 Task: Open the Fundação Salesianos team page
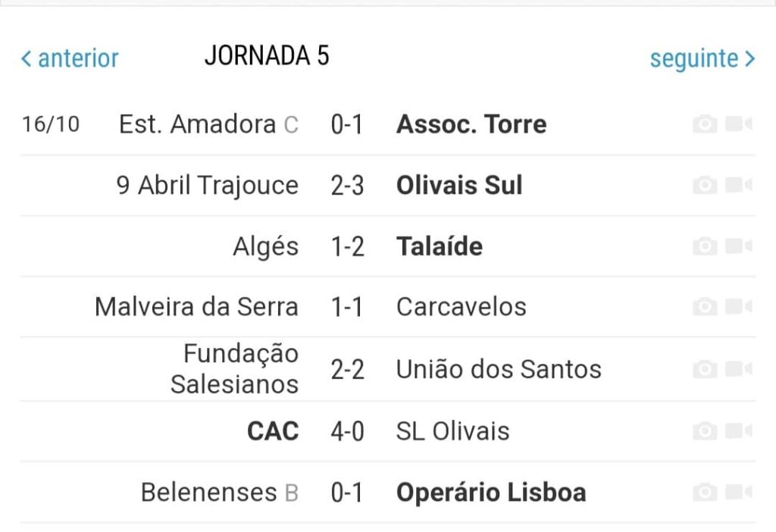pos(235,369)
